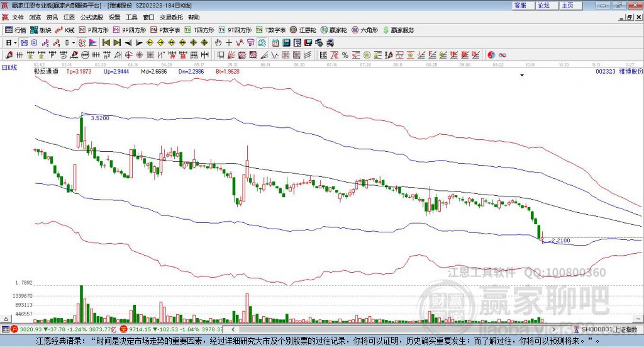Open the 交易委托 menu

pyautogui.click(x=171, y=17)
